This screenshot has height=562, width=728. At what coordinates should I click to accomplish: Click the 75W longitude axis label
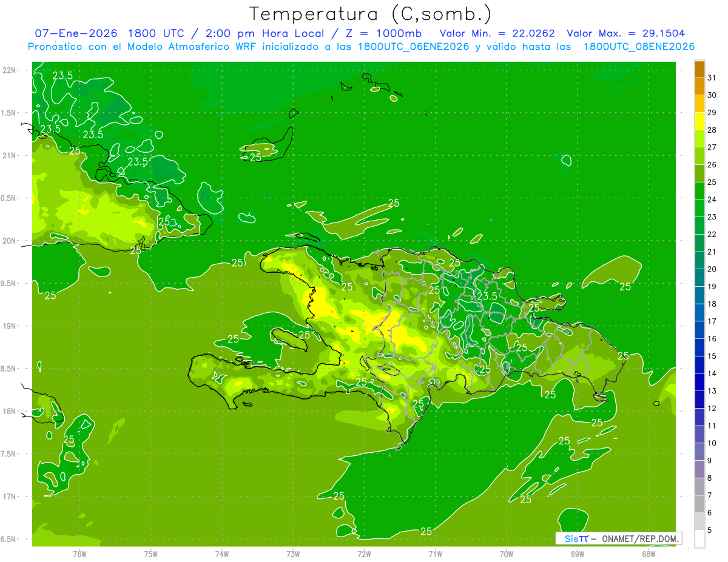click(150, 554)
